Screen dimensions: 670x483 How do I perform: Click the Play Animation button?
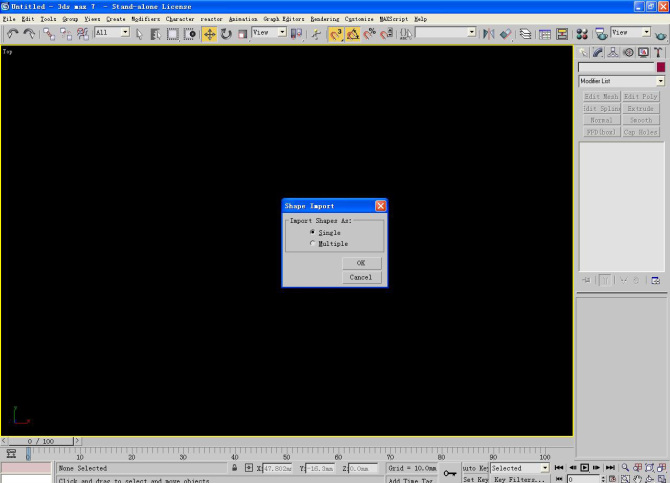(584, 468)
